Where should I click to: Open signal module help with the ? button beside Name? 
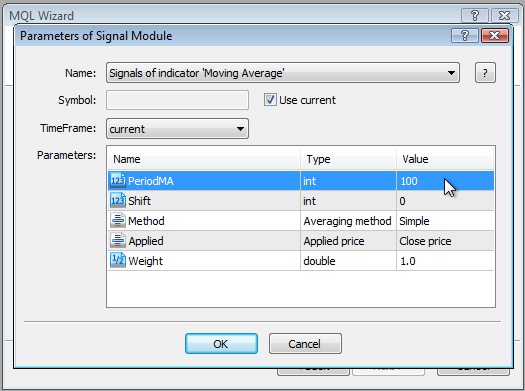(x=485, y=73)
